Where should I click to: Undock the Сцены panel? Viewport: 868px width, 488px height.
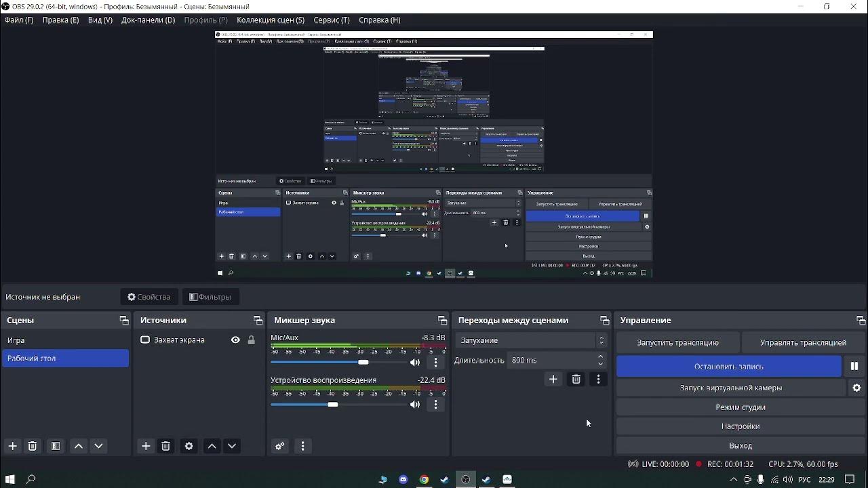click(x=124, y=321)
